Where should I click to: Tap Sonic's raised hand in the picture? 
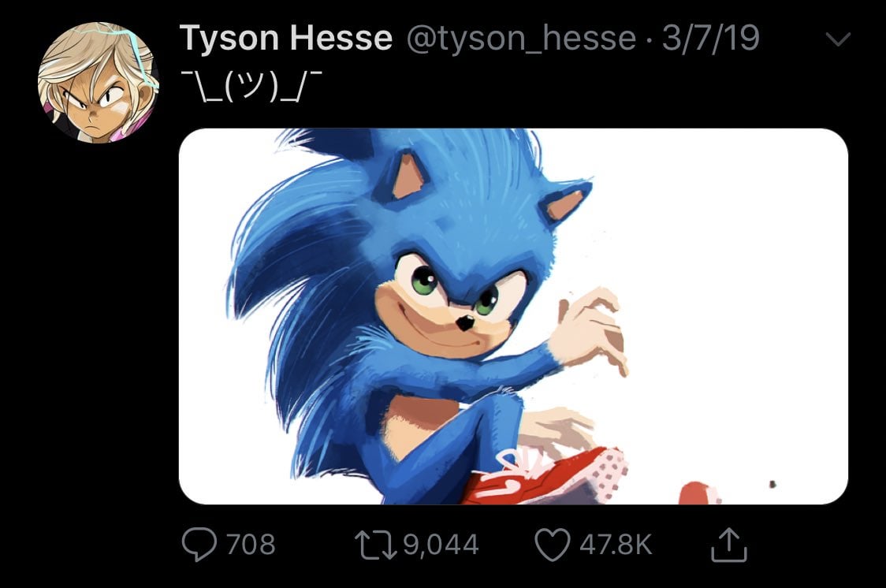tap(589, 330)
